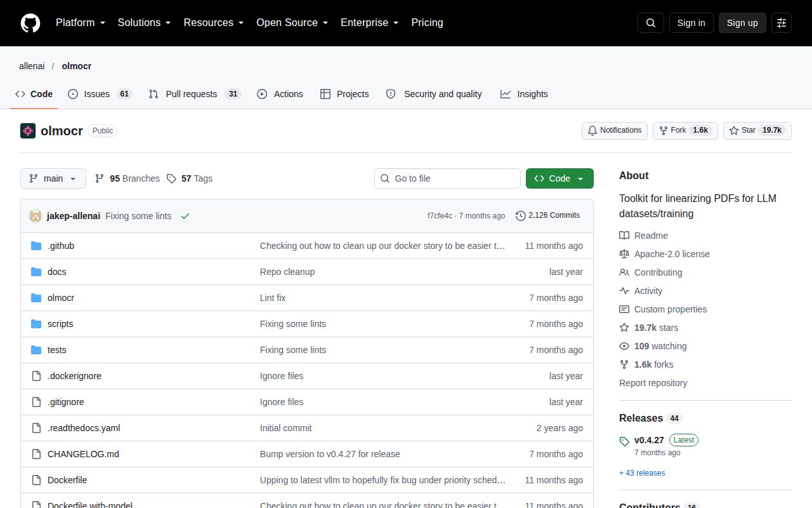Screen dimensions: 812x508
Task: Switch to the Pull requests tab
Action: [x=195, y=94]
